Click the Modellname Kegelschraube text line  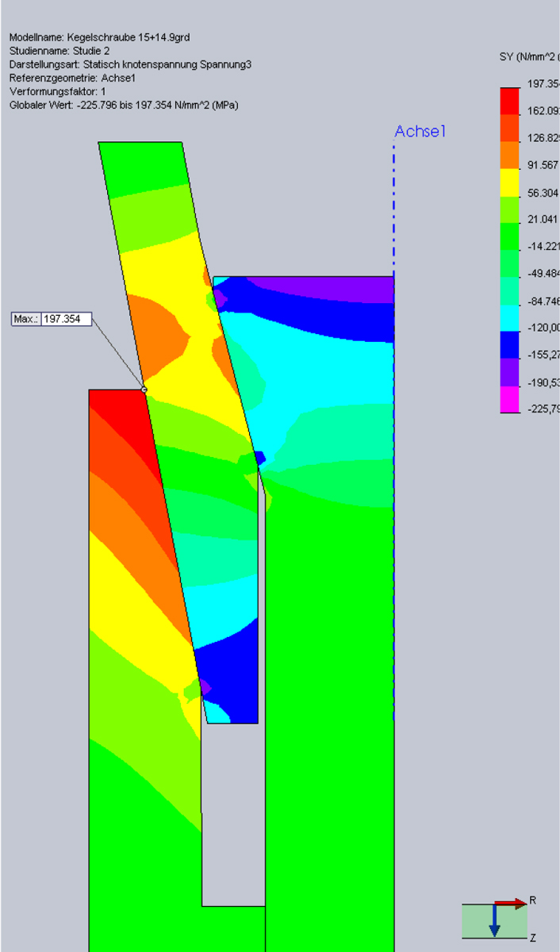coord(99,37)
